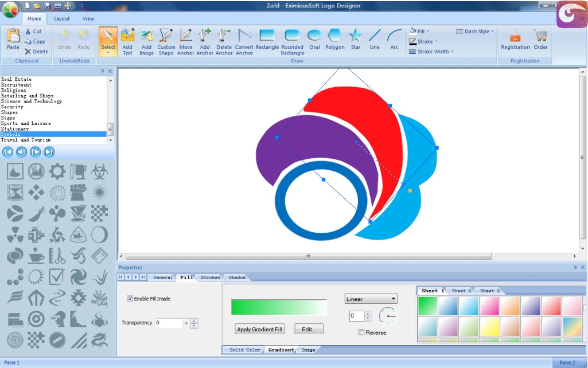Choose the pink gradient swatch
Screen dimensions: 588x368
pyautogui.click(x=490, y=306)
